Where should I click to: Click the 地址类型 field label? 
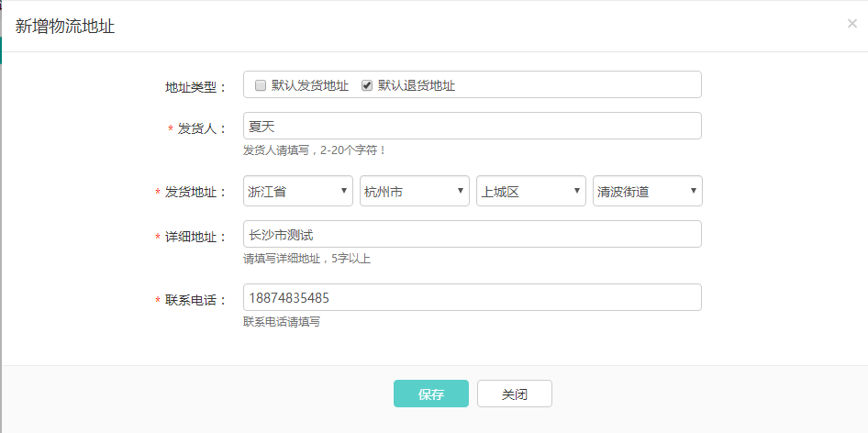pyautogui.click(x=195, y=87)
